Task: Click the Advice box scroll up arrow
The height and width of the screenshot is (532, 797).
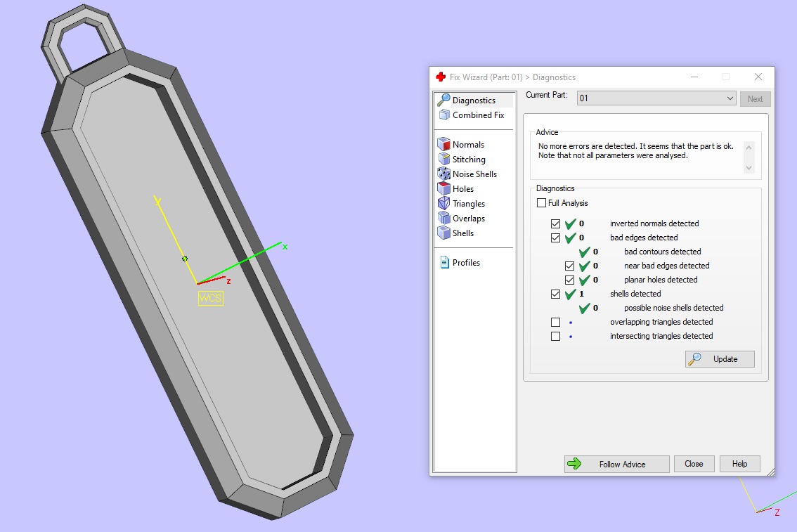Action: point(749,148)
